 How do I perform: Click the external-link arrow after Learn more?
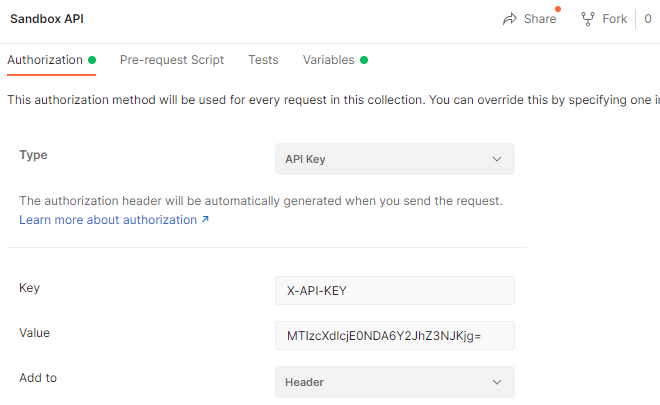(205, 220)
